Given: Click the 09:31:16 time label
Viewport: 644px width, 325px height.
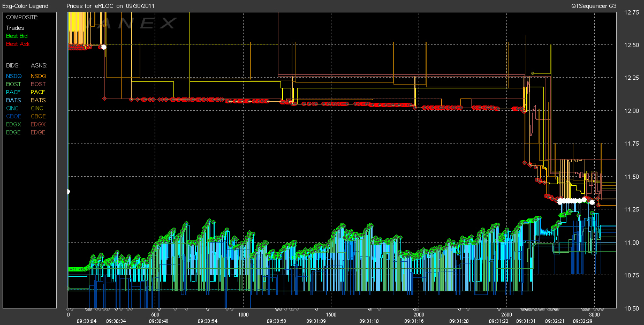Looking at the screenshot, I should pyautogui.click(x=414, y=321).
